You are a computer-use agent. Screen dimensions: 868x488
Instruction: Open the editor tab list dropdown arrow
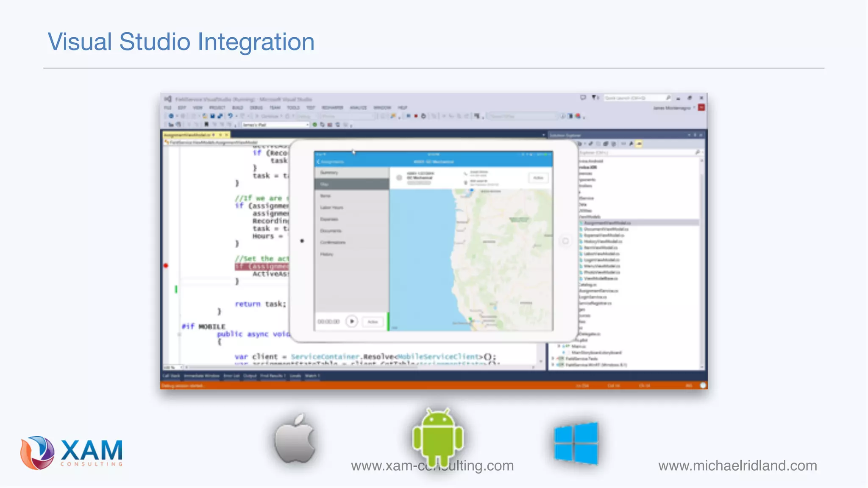pyautogui.click(x=543, y=135)
